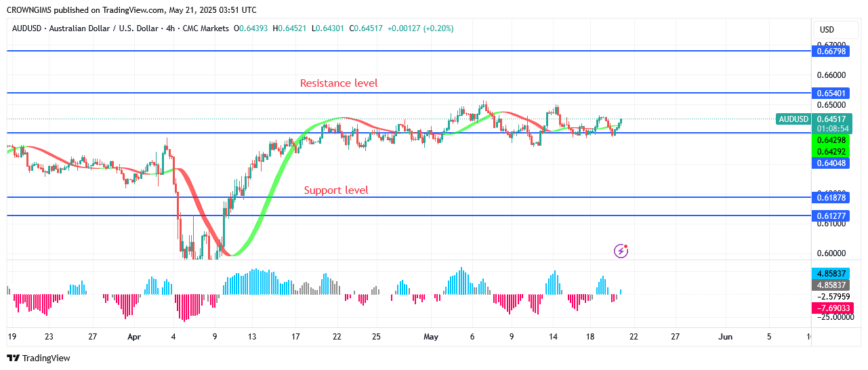Click the blue 0.64048 price label
The height and width of the screenshot is (370, 868).
pos(830,163)
